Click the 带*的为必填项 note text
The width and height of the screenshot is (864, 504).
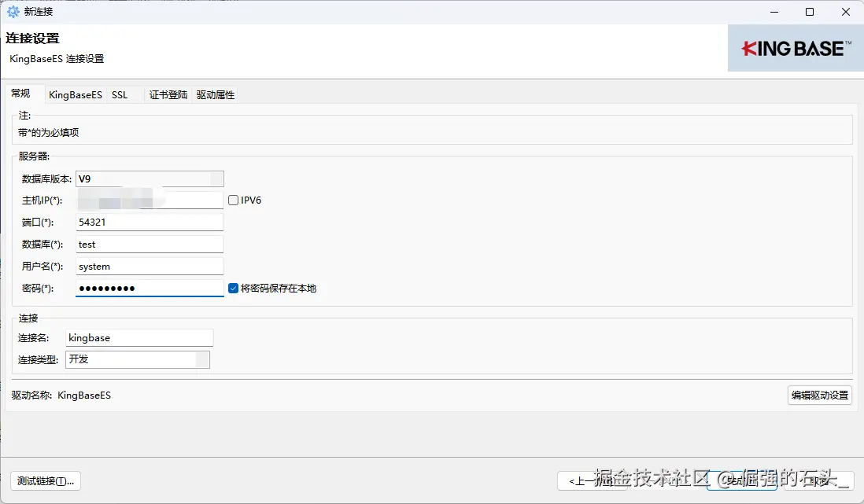(49, 132)
